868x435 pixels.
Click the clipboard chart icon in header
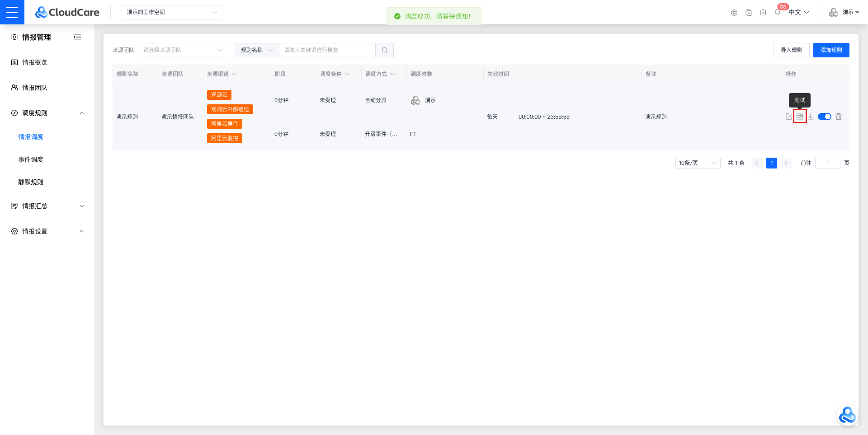(x=763, y=12)
